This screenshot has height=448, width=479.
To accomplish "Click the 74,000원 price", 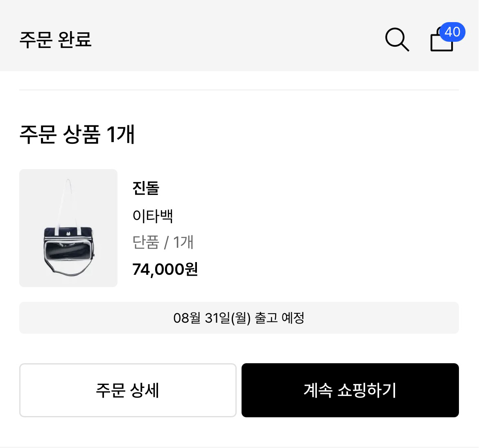I will pos(165,269).
